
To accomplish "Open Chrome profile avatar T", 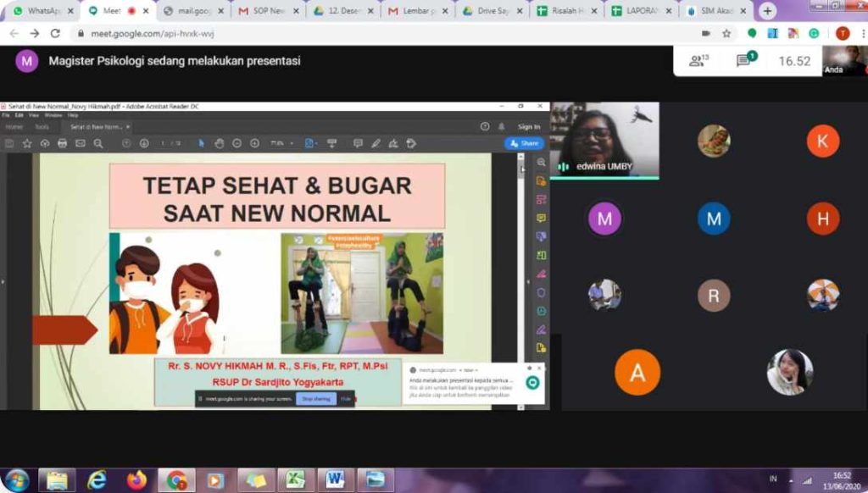I will pyautogui.click(x=843, y=34).
